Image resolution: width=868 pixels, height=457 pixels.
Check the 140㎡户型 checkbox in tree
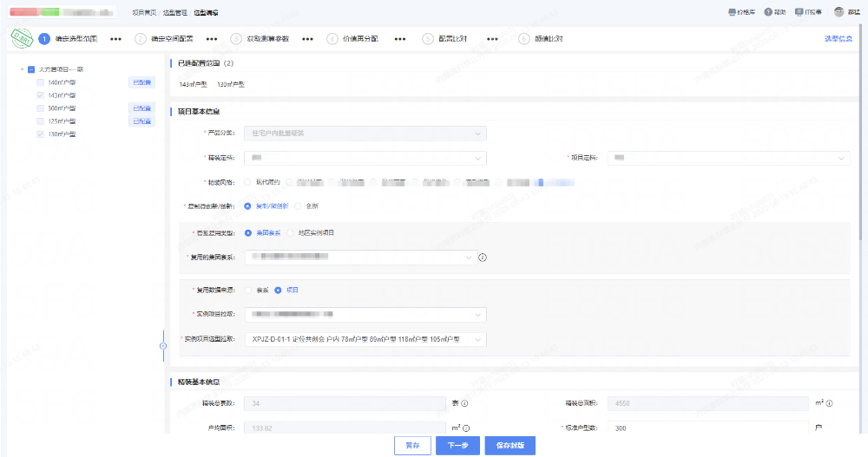(40, 82)
